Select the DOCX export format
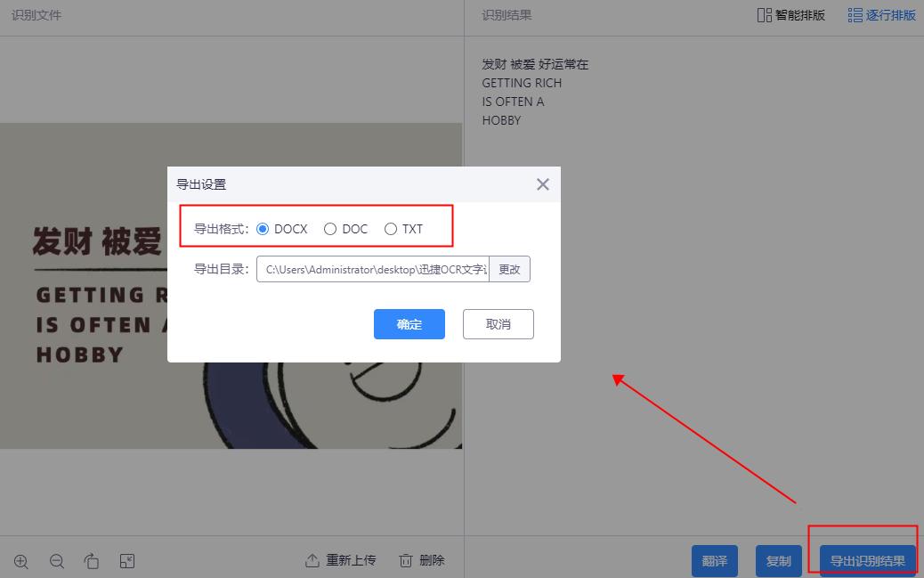 pos(262,228)
